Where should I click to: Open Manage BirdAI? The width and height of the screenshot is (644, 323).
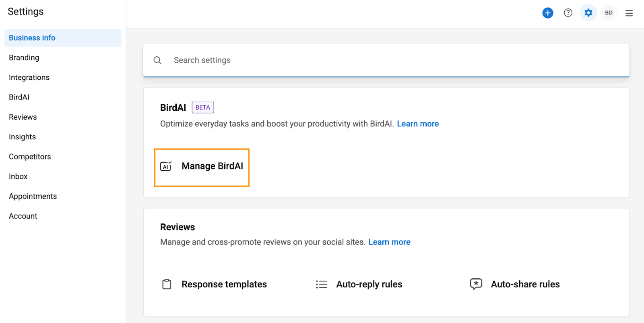[x=202, y=168]
